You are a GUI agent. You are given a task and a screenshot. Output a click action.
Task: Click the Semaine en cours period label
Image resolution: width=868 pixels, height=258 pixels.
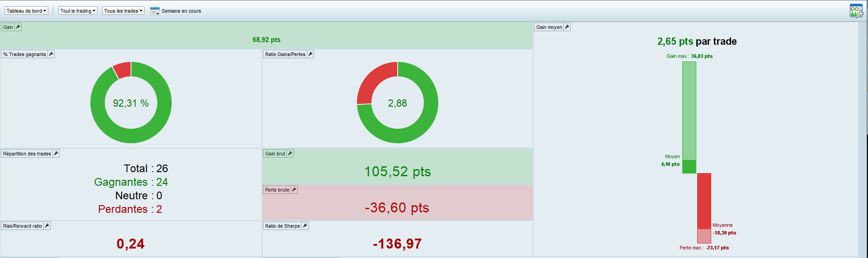pyautogui.click(x=181, y=11)
